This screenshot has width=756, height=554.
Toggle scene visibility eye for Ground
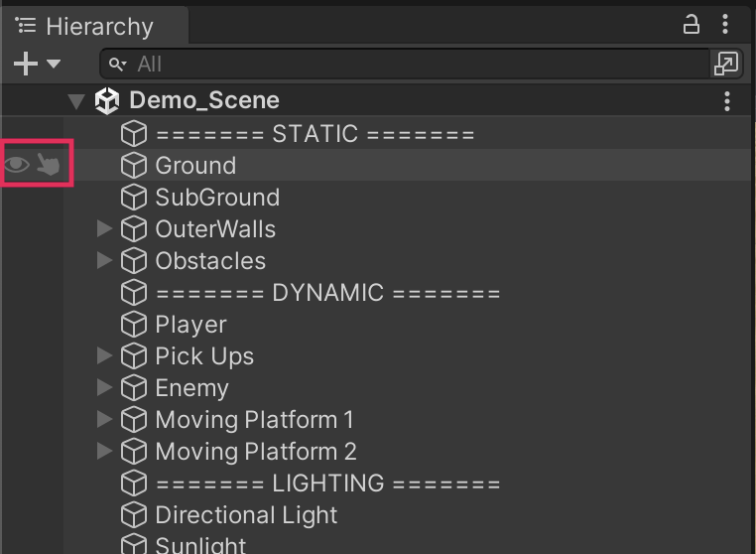pos(17,166)
